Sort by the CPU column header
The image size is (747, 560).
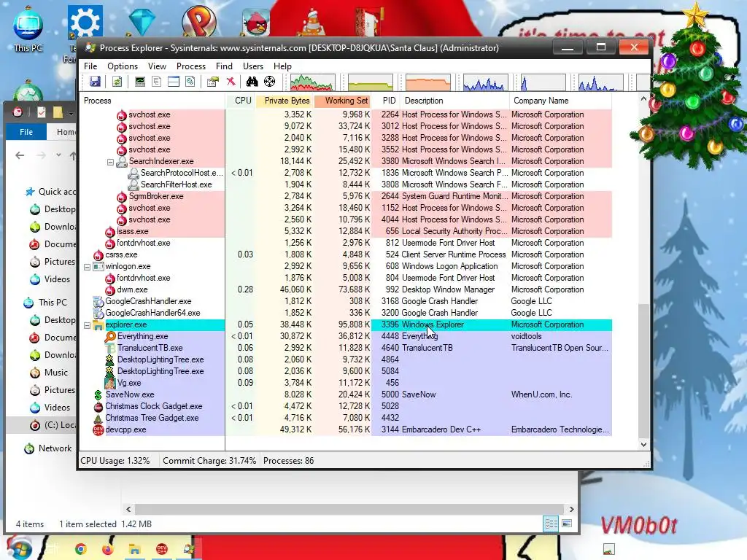tap(242, 101)
